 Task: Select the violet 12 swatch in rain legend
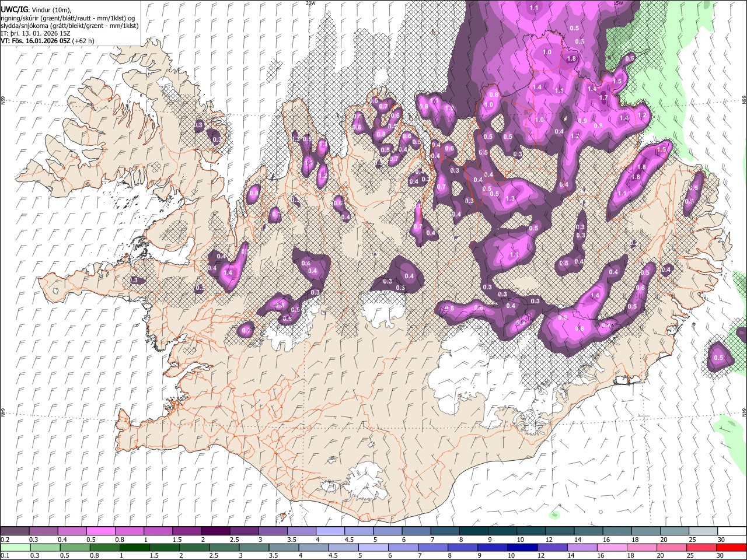[552, 547]
